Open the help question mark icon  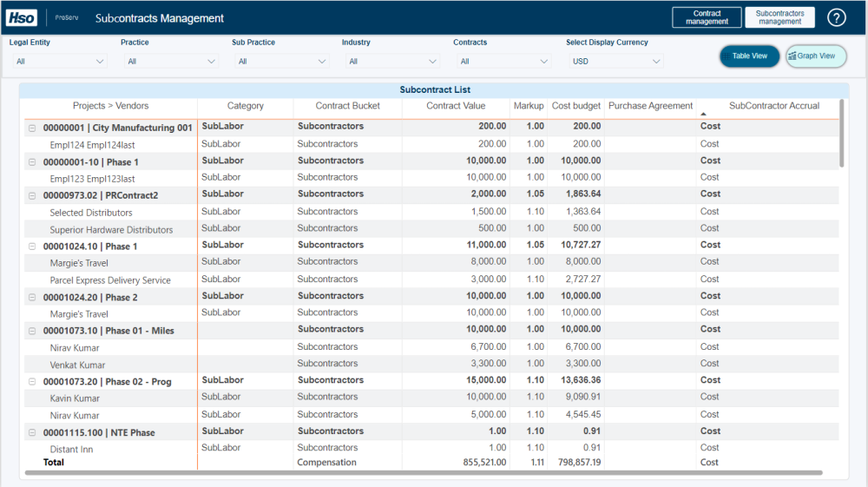pyautogui.click(x=836, y=17)
